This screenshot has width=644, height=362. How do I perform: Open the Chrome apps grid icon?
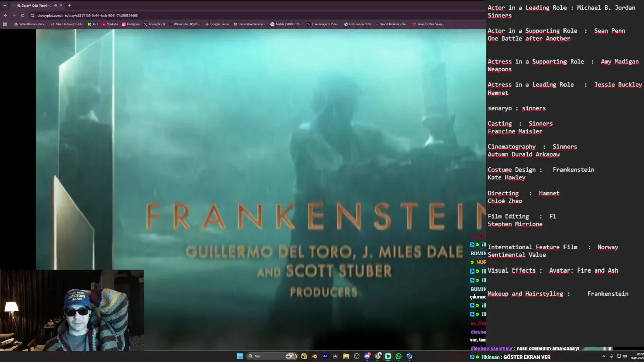(x=5, y=24)
